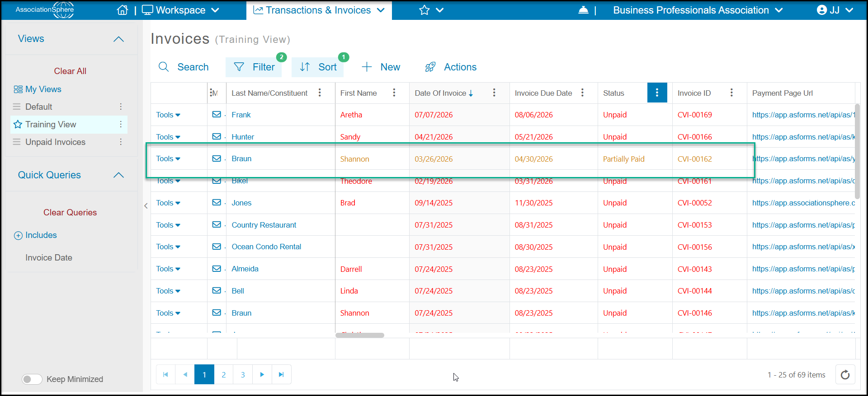Open the Includes query add icon
This screenshot has height=396, width=868.
[18, 236]
